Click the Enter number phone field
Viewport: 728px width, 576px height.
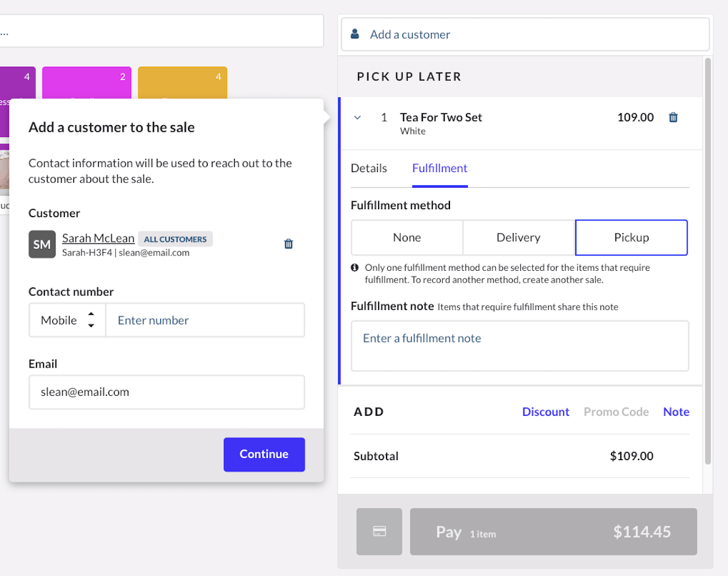click(205, 320)
